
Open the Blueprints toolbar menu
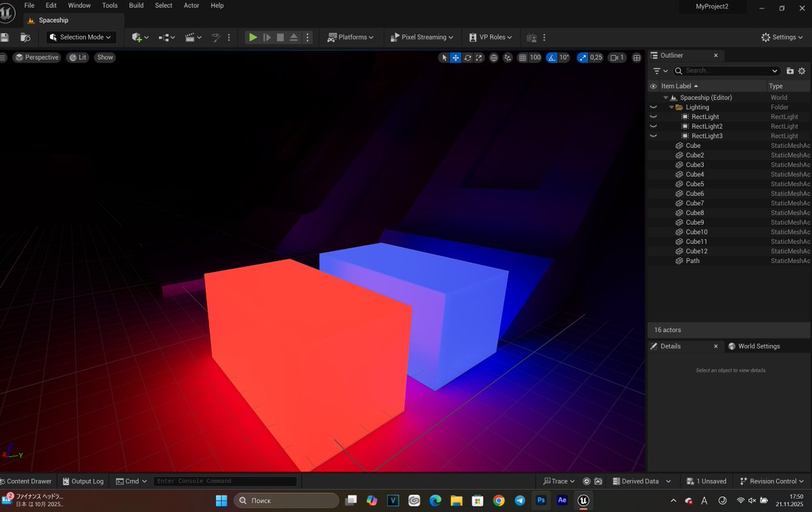click(166, 37)
